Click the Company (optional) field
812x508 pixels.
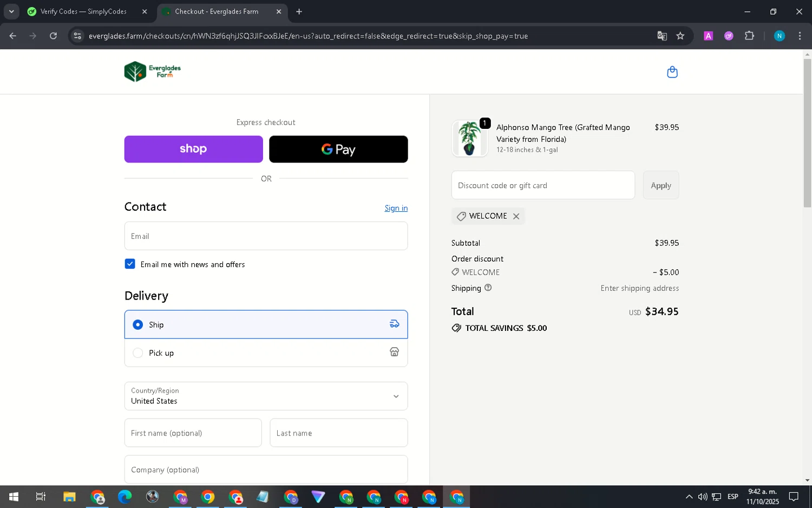[x=266, y=469]
